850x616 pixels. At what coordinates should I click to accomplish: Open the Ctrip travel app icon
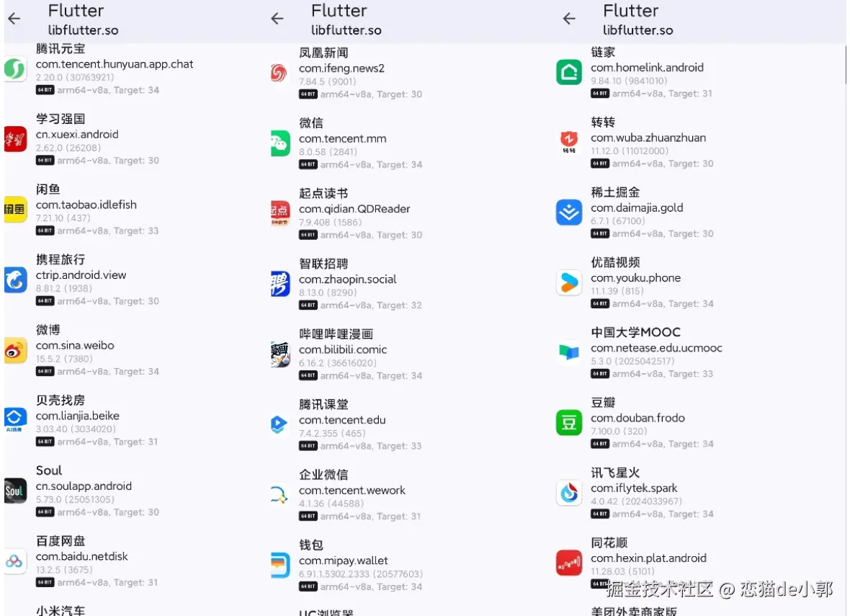pos(15,280)
